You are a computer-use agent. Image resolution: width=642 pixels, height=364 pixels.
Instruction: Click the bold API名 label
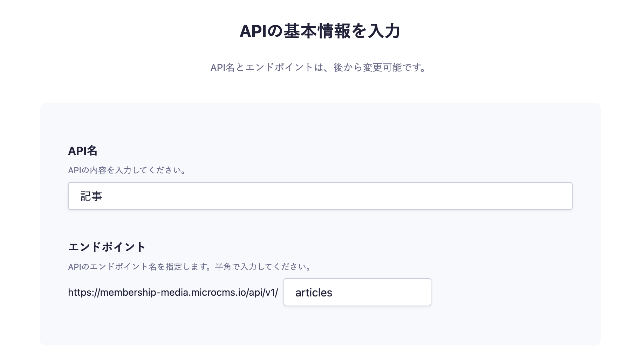pos(83,151)
